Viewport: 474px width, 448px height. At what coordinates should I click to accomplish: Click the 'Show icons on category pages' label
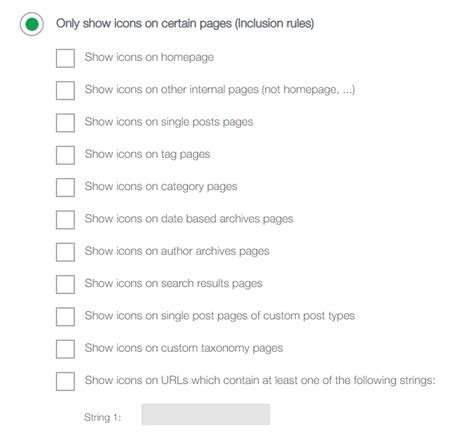point(161,187)
